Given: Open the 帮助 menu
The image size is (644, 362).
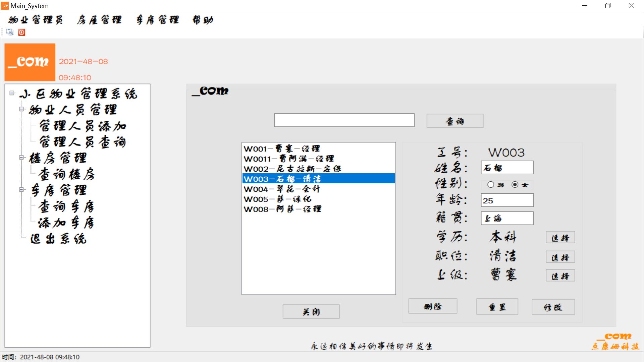Looking at the screenshot, I should click(203, 20).
